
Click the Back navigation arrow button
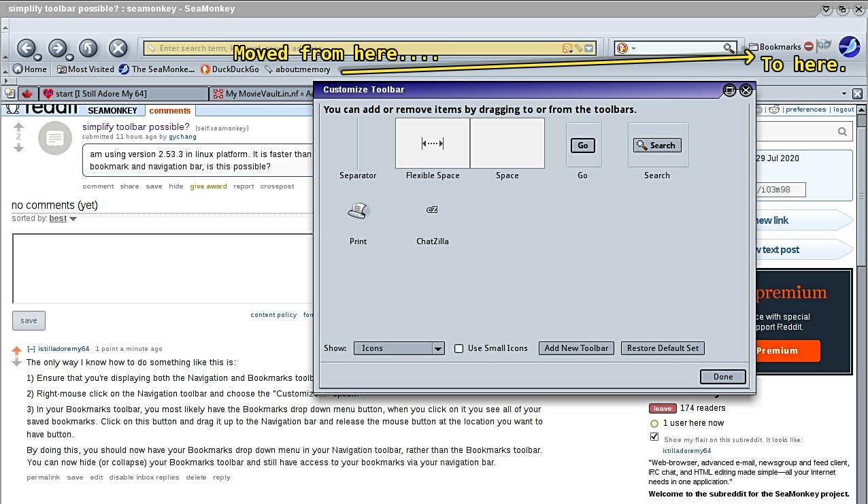point(26,48)
